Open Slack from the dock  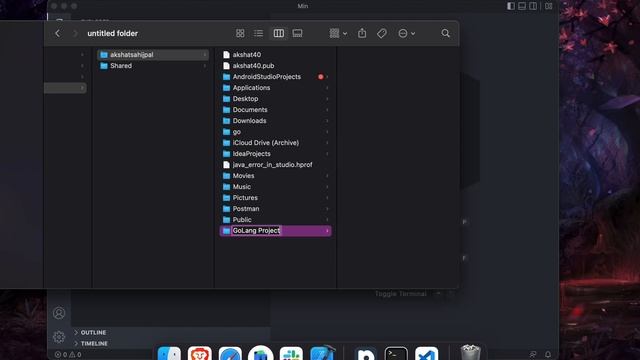click(x=291, y=353)
